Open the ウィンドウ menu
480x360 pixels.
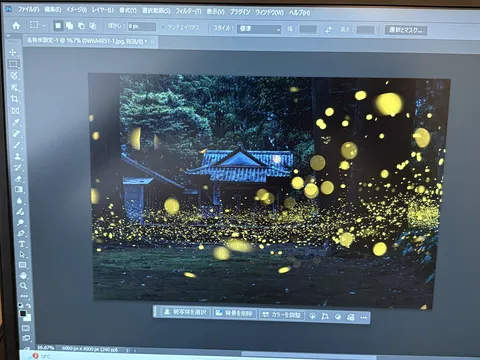pyautogui.click(x=269, y=12)
